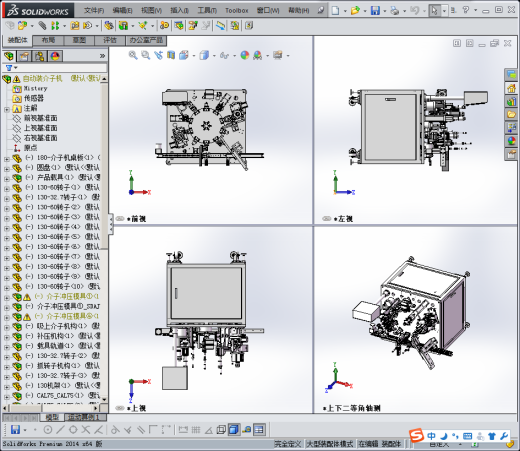This screenshot has height=451, width=520.
Task: Open the dropdown arrow next to Display Style
Action: [214, 56]
